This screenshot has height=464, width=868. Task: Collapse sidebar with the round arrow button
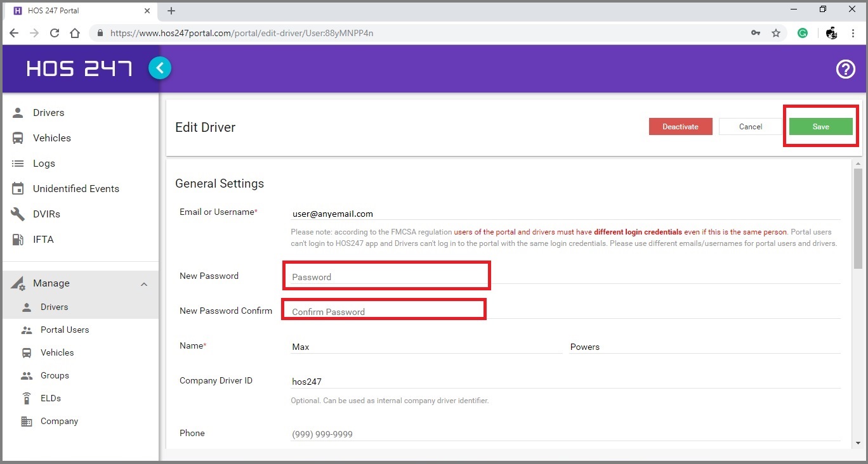(160, 68)
